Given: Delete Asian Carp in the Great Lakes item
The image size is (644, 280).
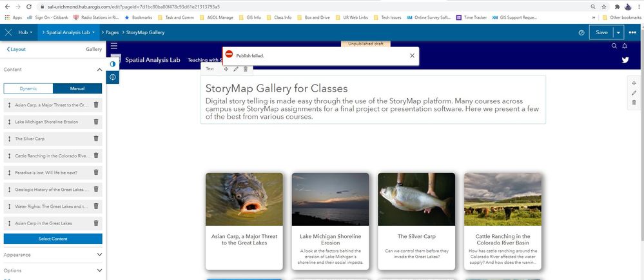Looking at the screenshot, I should [x=96, y=223].
